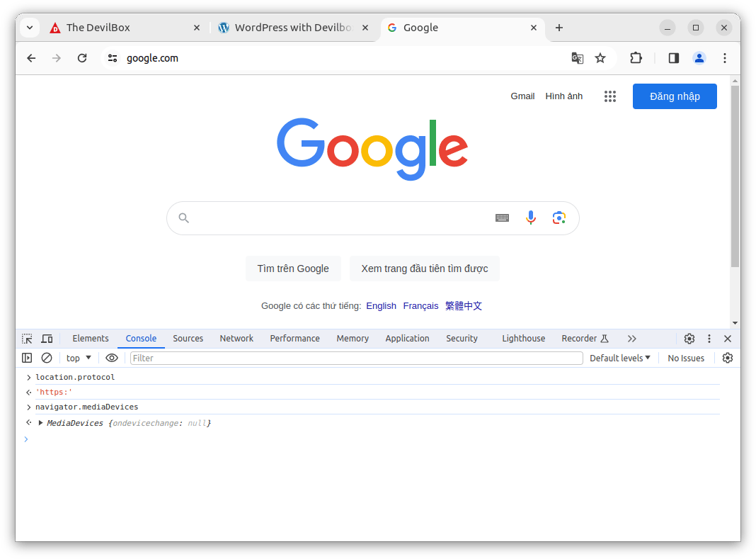Open the English language link

tap(381, 306)
